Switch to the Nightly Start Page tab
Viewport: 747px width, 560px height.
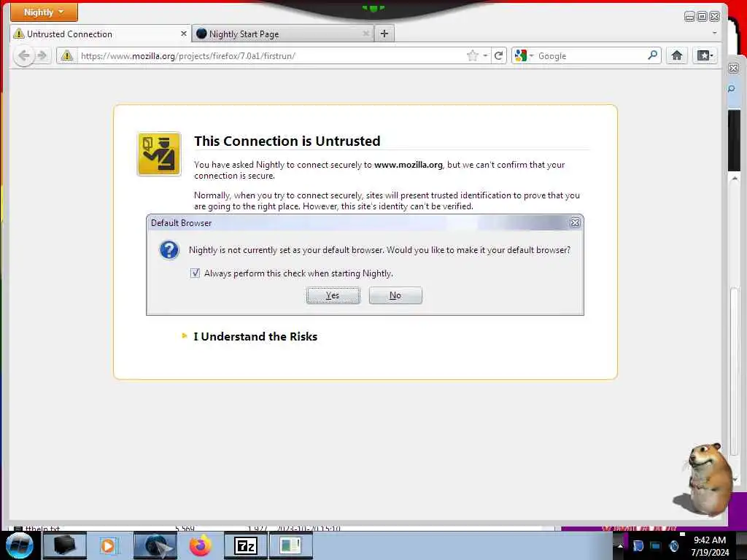(x=283, y=34)
